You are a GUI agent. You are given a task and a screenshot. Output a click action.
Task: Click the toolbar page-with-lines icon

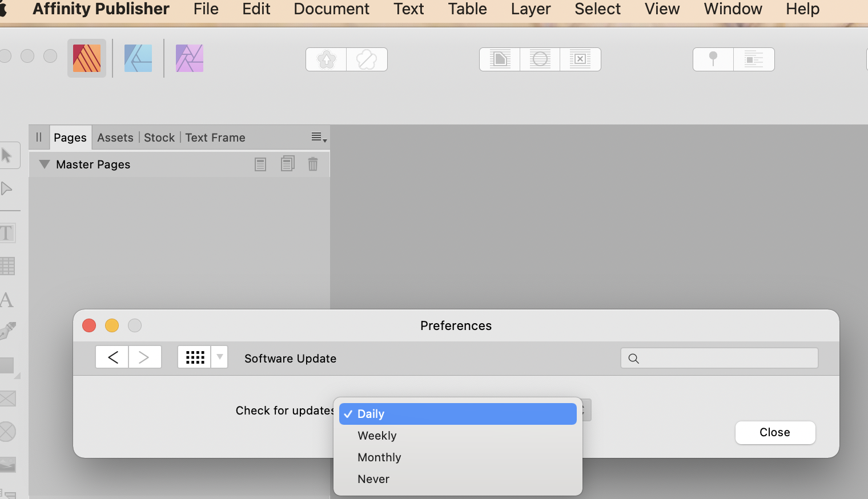click(x=500, y=59)
